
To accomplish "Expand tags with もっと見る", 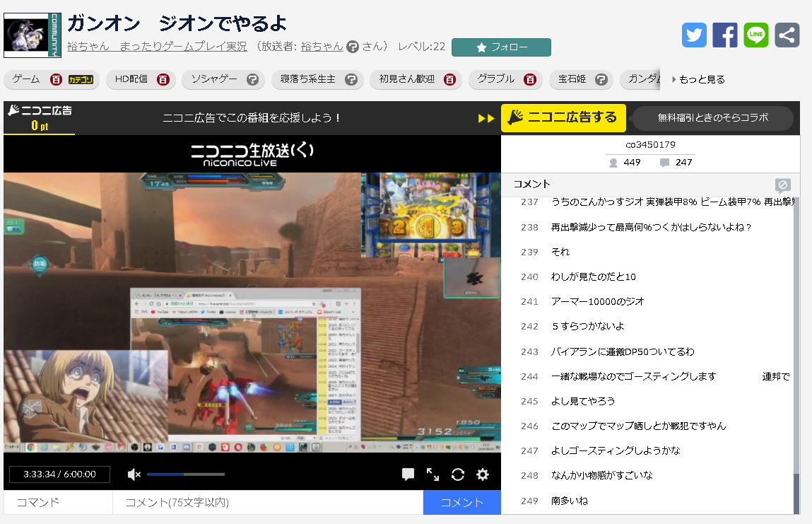I will [x=699, y=79].
